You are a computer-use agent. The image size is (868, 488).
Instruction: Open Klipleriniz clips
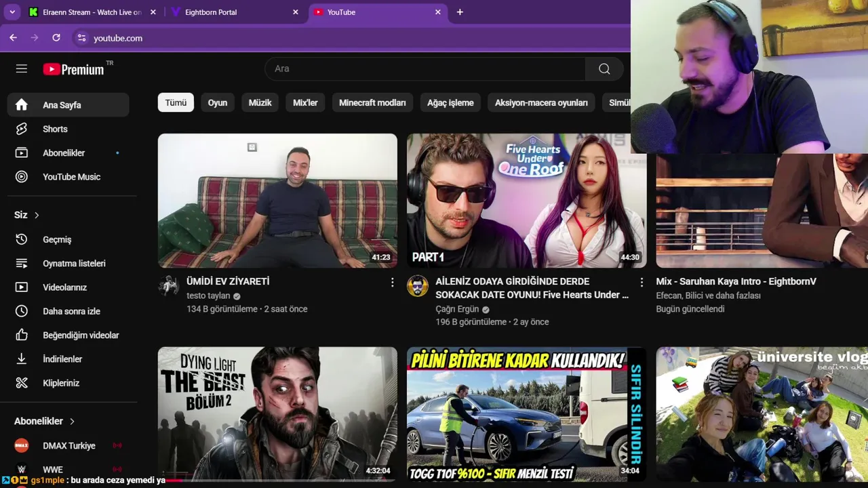click(68, 383)
